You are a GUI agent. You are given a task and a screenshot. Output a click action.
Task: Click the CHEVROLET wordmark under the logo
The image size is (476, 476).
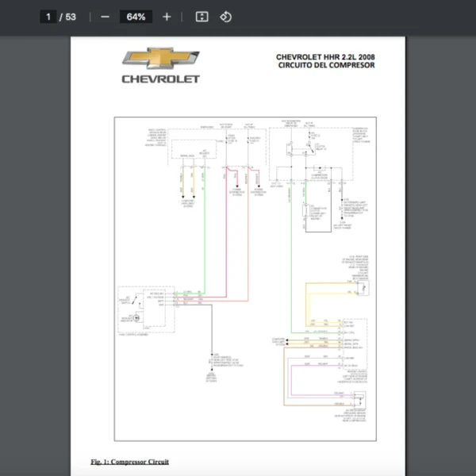pyautogui.click(x=160, y=79)
